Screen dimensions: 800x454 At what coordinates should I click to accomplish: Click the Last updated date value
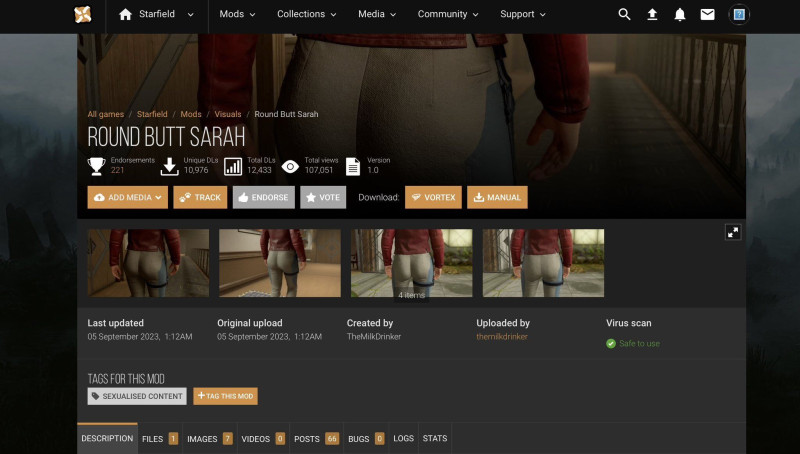coord(140,337)
